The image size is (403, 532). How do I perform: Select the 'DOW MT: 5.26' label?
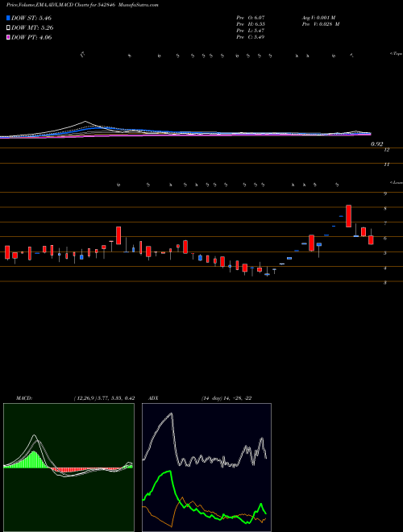coord(32,28)
